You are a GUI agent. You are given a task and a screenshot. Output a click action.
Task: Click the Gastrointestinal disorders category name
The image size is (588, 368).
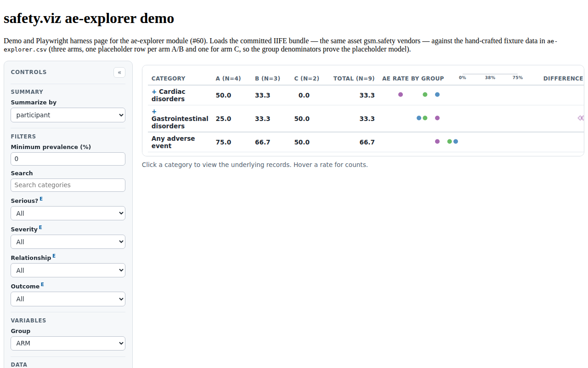180,122
